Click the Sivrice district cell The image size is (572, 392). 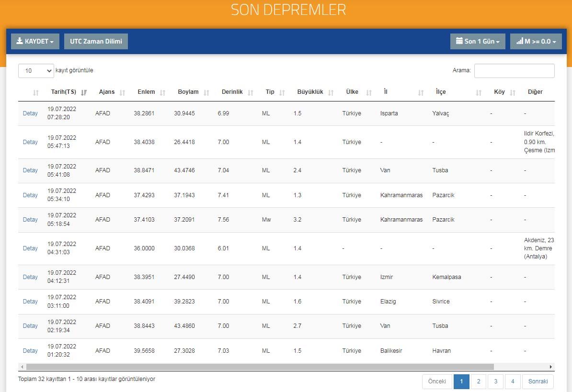click(x=441, y=302)
